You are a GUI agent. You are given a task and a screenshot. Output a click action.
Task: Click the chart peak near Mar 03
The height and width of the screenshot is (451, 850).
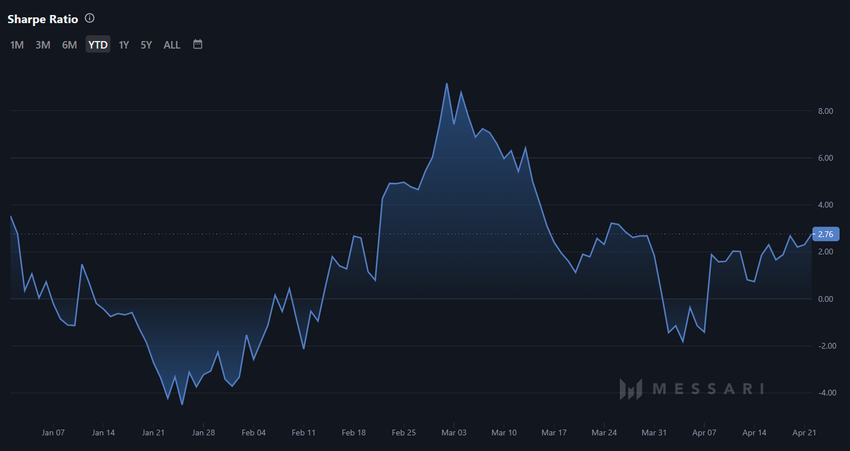click(446, 84)
